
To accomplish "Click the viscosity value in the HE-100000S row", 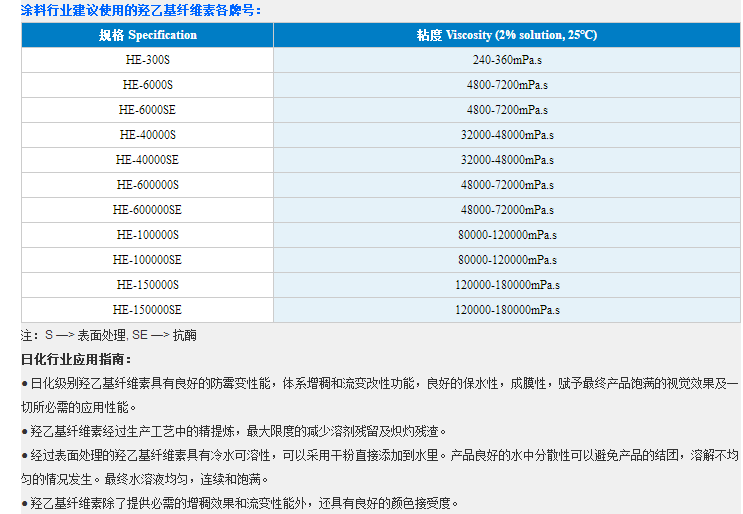I will 507,235.
